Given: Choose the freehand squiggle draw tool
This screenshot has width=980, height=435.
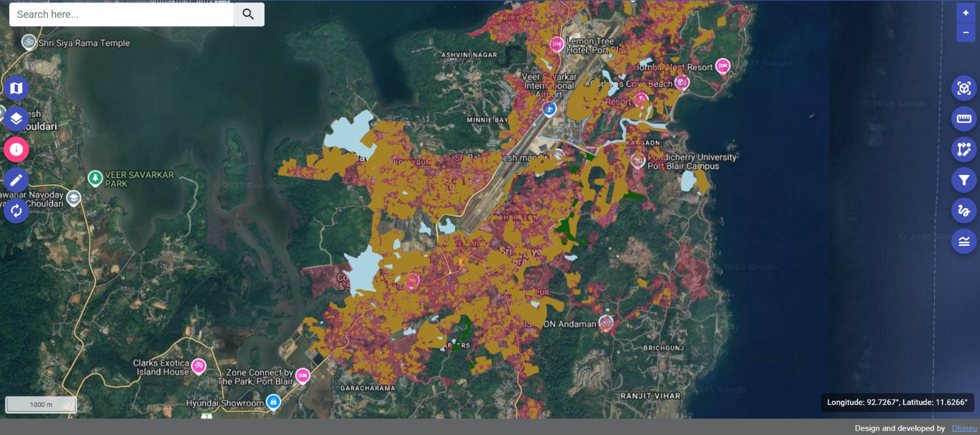Looking at the screenshot, I should click(963, 210).
